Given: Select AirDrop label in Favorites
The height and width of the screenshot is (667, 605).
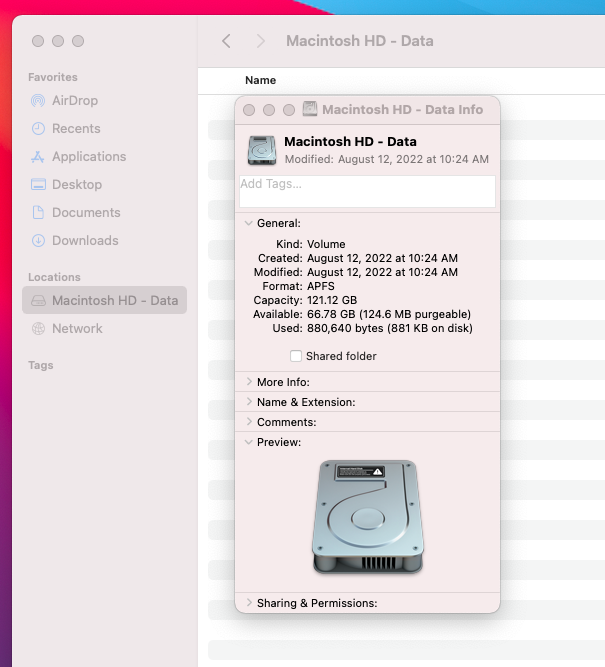Looking at the screenshot, I should pyautogui.click(x=75, y=101).
